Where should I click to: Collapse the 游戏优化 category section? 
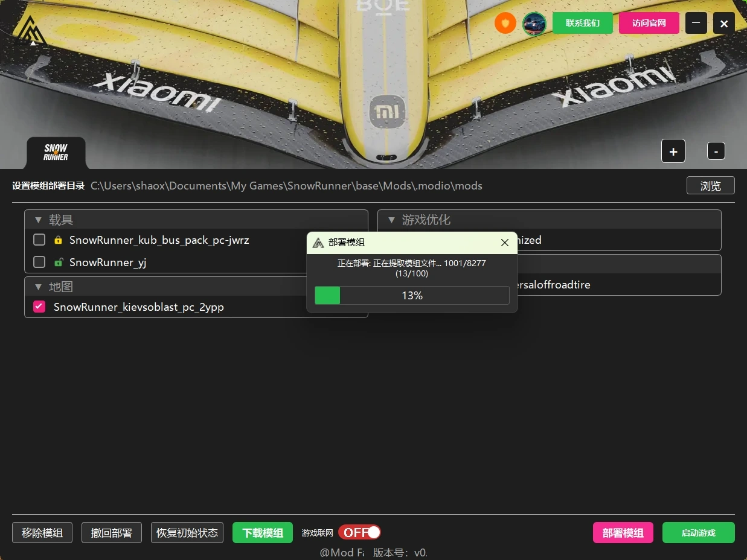pyautogui.click(x=391, y=220)
